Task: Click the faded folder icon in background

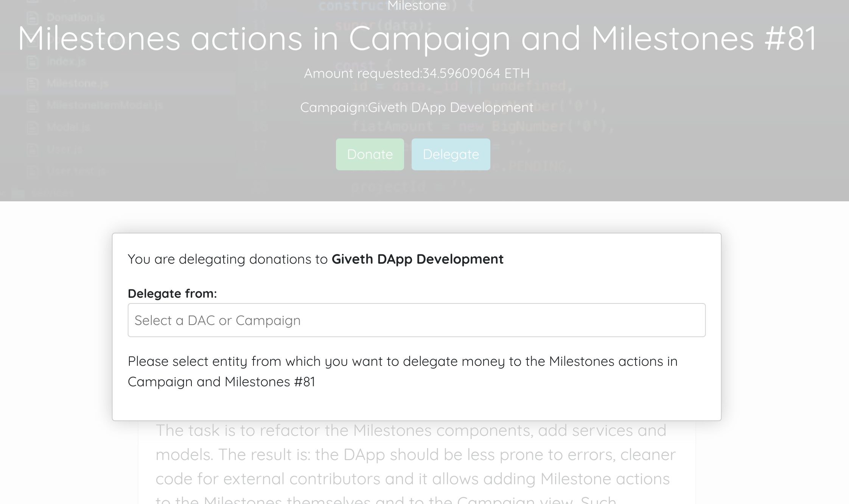Action: tap(18, 194)
